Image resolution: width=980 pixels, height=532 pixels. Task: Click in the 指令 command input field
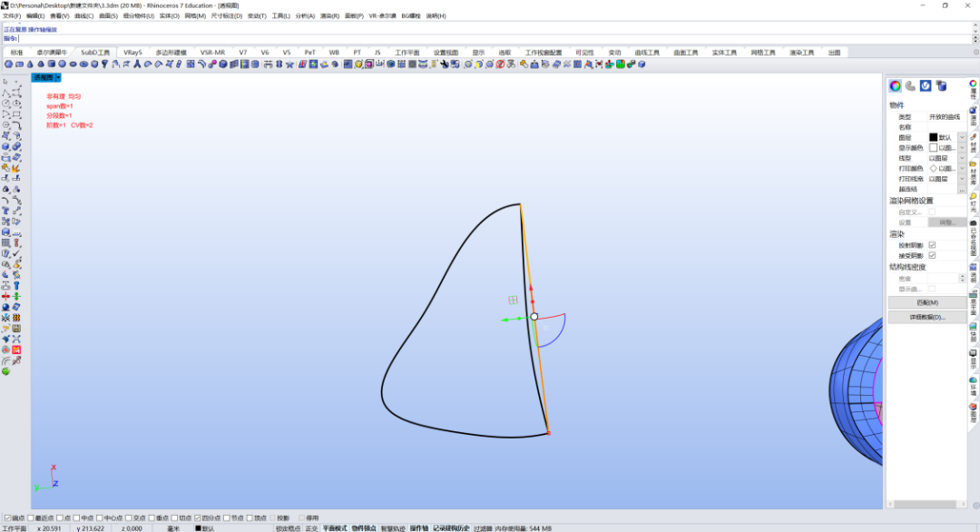pos(494,39)
